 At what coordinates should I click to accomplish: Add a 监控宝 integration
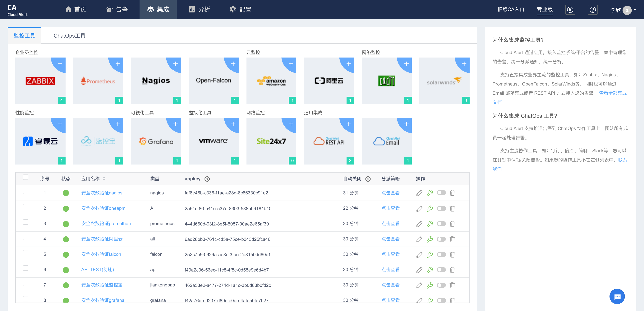pos(118,124)
